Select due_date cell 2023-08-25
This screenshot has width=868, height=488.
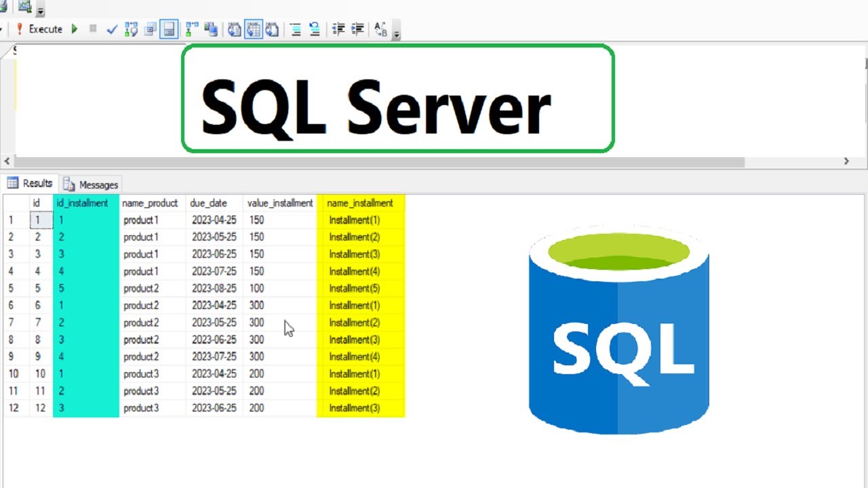pyautogui.click(x=214, y=288)
